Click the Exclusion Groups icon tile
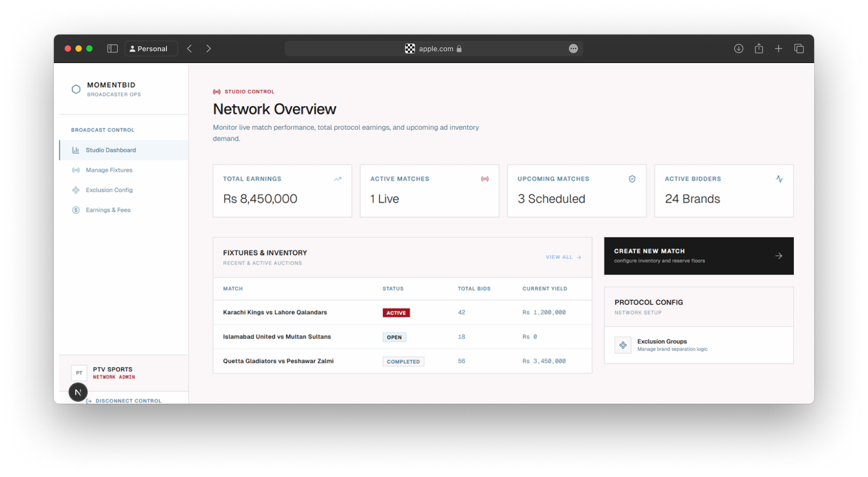This screenshot has height=477, width=868. click(623, 345)
